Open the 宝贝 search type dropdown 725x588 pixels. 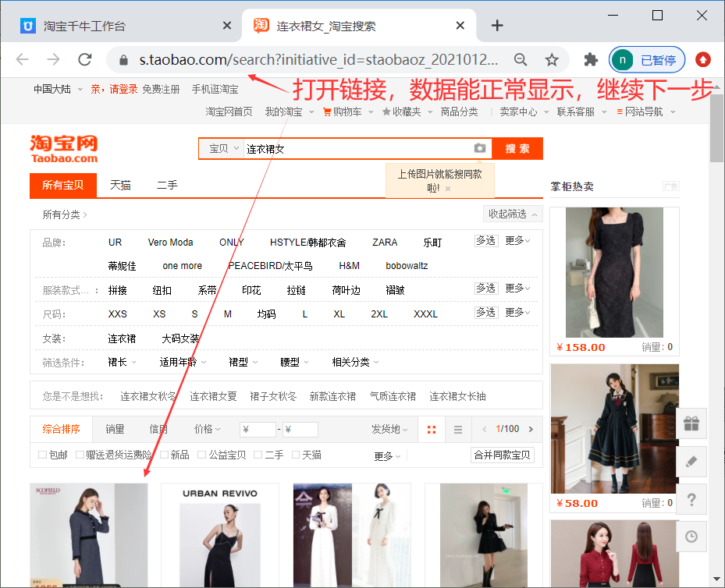click(222, 148)
